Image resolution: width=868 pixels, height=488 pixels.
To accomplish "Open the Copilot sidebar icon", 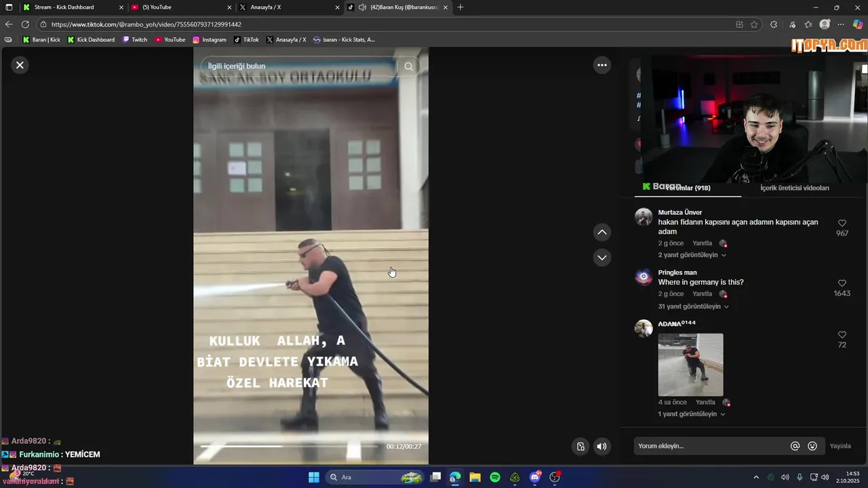I will pos(858,24).
